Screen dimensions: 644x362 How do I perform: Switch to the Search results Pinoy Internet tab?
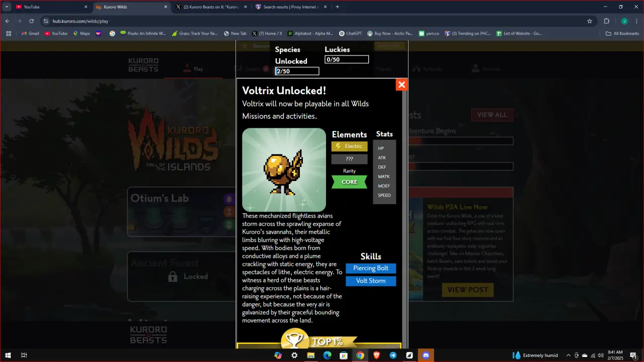click(x=291, y=7)
